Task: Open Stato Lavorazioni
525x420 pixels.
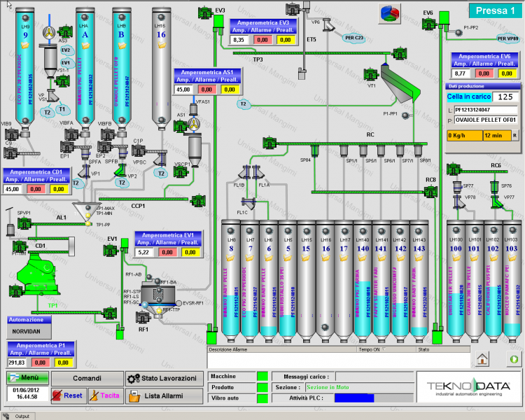Action: [x=164, y=379]
